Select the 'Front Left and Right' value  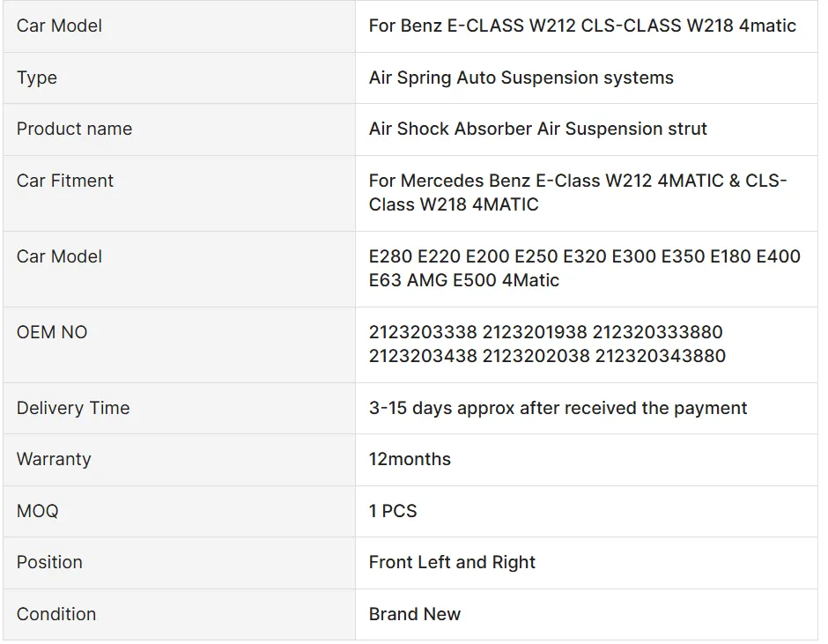(452, 562)
